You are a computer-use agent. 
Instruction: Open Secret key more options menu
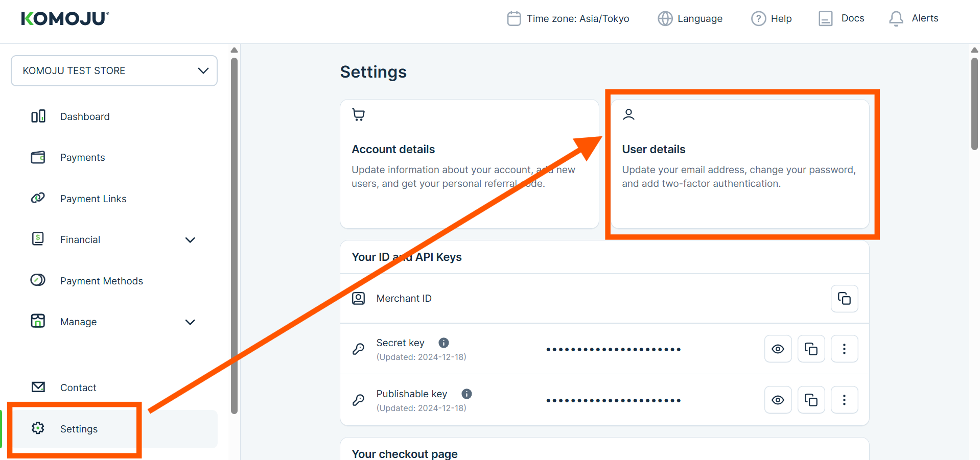[844, 349]
